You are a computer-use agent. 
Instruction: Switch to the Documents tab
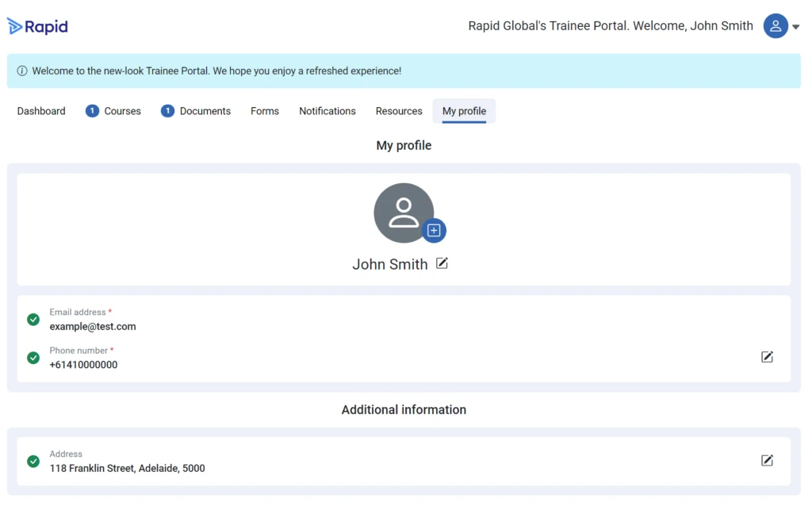pyautogui.click(x=205, y=111)
